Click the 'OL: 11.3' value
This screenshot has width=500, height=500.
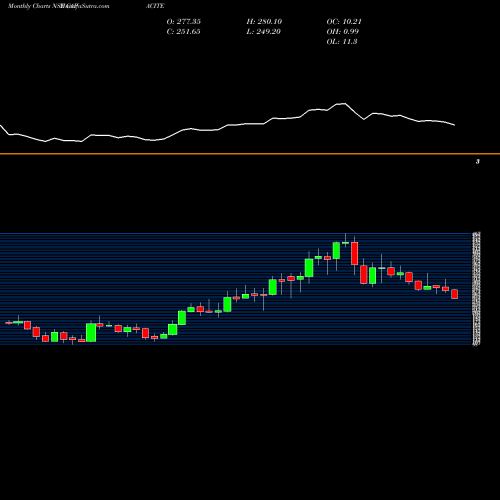[342, 42]
